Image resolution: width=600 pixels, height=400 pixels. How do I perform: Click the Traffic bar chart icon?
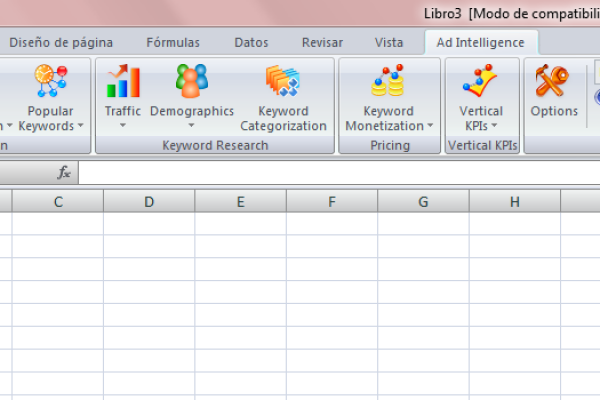[x=123, y=81]
